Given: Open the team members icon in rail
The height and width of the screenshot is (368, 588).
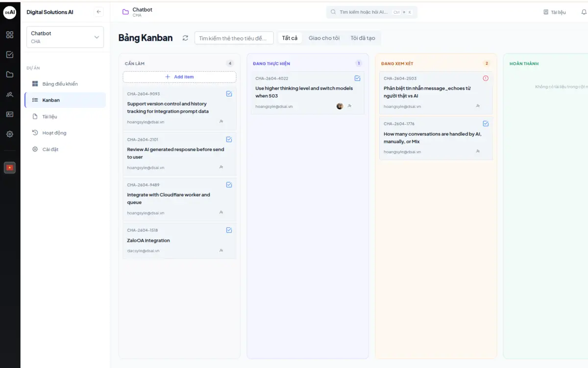Looking at the screenshot, I should point(10,94).
